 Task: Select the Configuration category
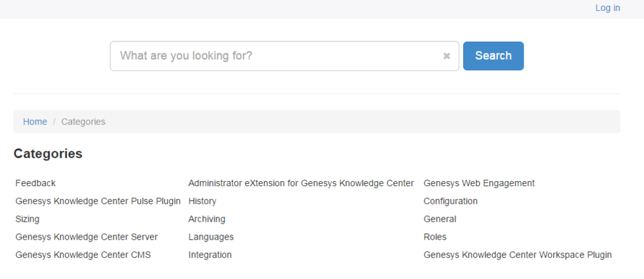click(451, 201)
